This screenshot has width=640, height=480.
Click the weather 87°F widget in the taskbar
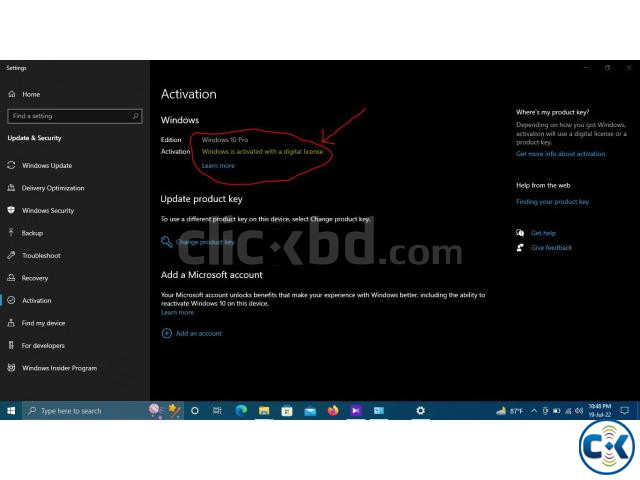(509, 411)
